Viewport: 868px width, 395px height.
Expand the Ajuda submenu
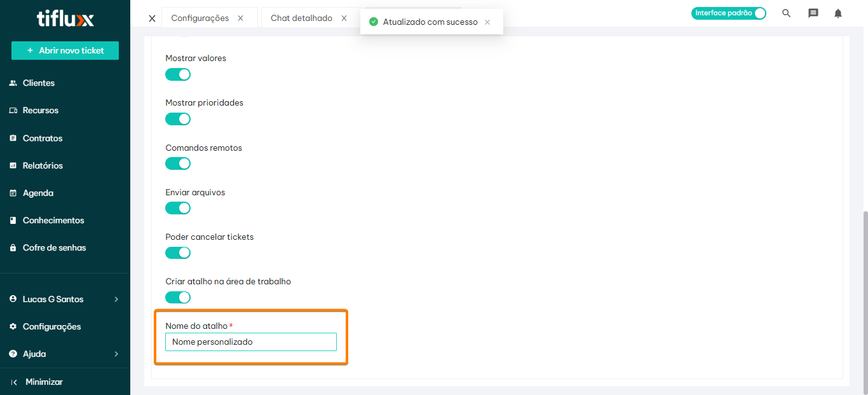(65, 354)
